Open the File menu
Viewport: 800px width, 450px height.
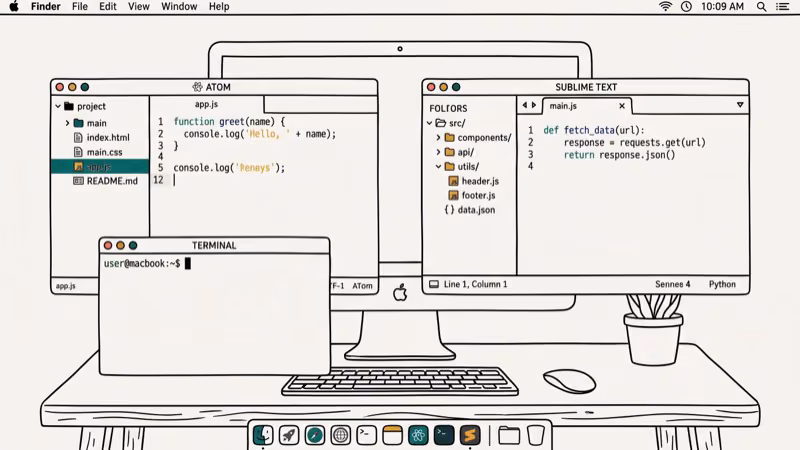(x=80, y=7)
